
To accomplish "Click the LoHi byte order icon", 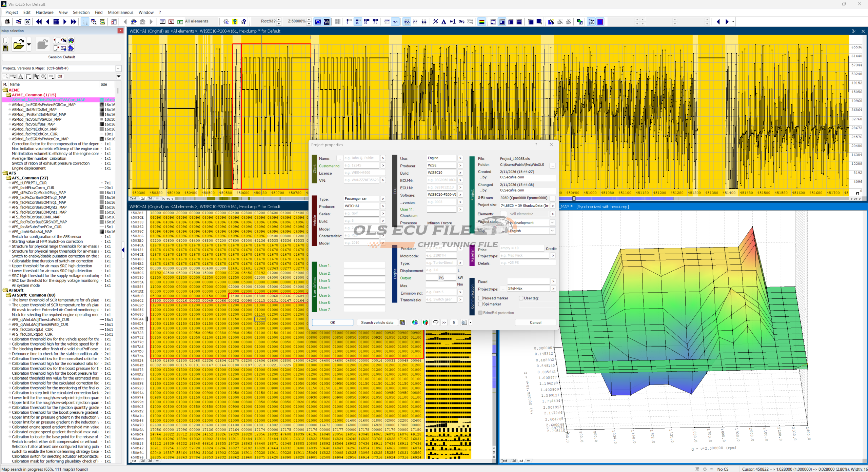I will tap(387, 22).
